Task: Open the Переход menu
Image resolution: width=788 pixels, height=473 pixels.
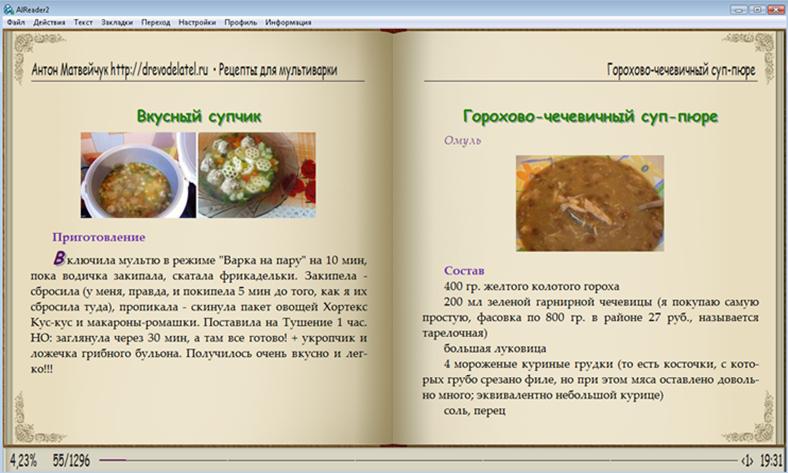Action: tap(156, 21)
